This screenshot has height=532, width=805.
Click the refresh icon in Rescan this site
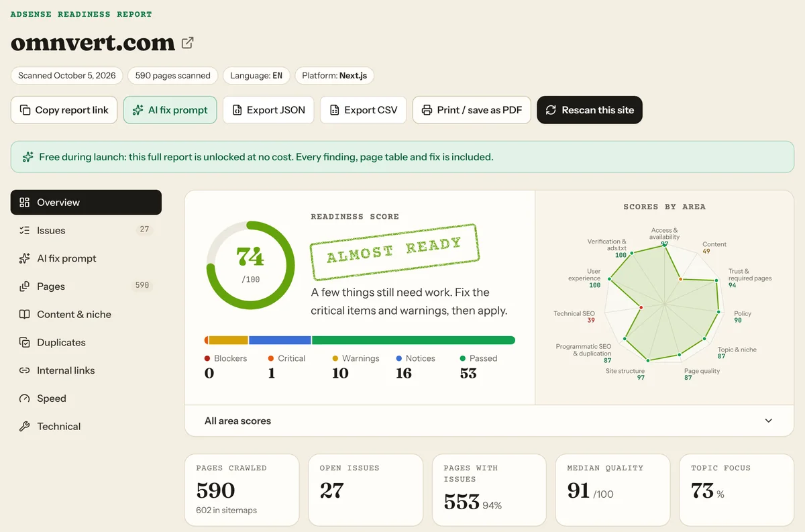(x=551, y=110)
